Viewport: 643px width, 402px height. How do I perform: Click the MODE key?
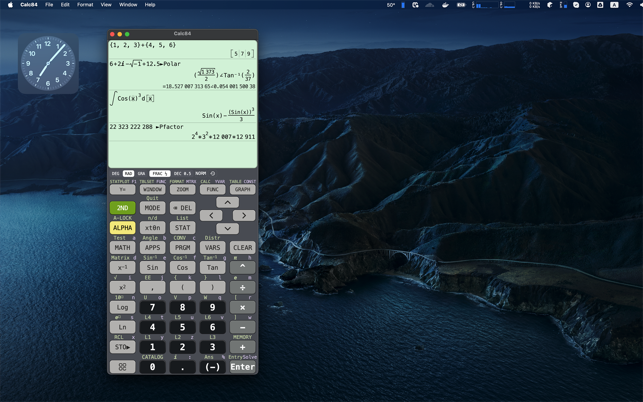pyautogui.click(x=153, y=208)
